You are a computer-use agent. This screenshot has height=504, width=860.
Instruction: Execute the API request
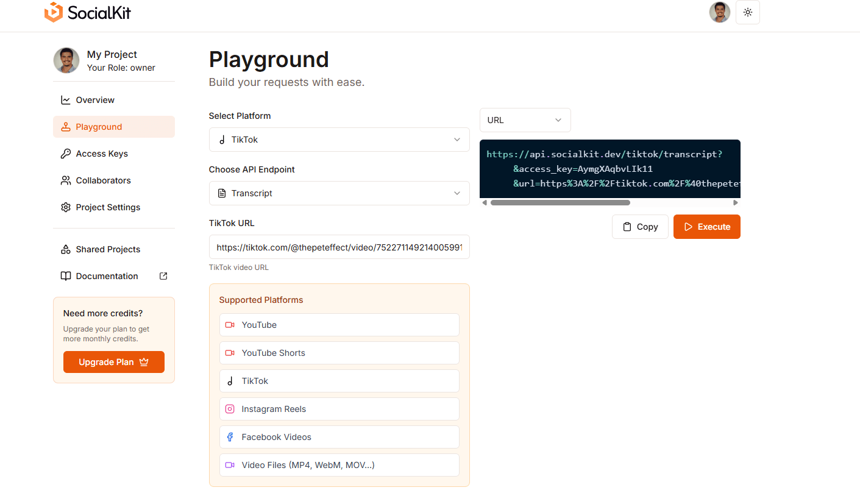(706, 227)
